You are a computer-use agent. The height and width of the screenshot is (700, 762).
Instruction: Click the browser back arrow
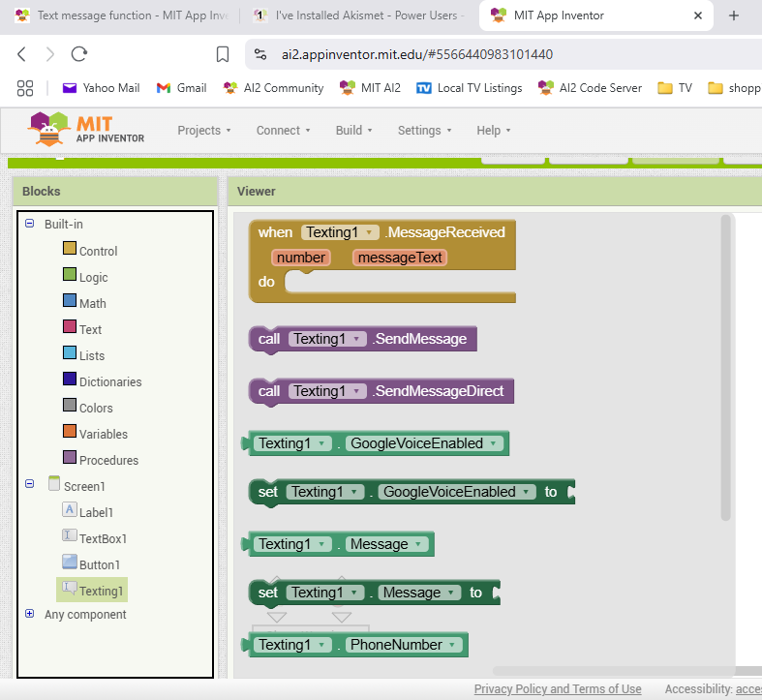coord(21,54)
